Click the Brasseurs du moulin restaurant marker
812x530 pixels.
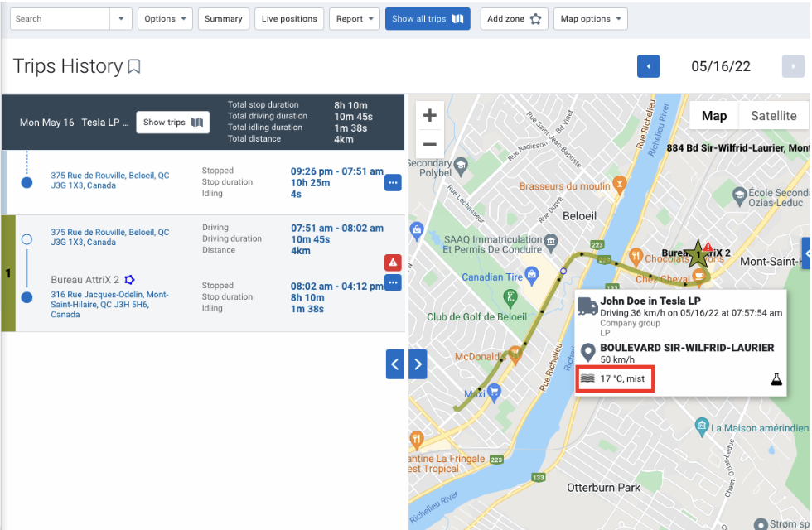pyautogui.click(x=620, y=183)
